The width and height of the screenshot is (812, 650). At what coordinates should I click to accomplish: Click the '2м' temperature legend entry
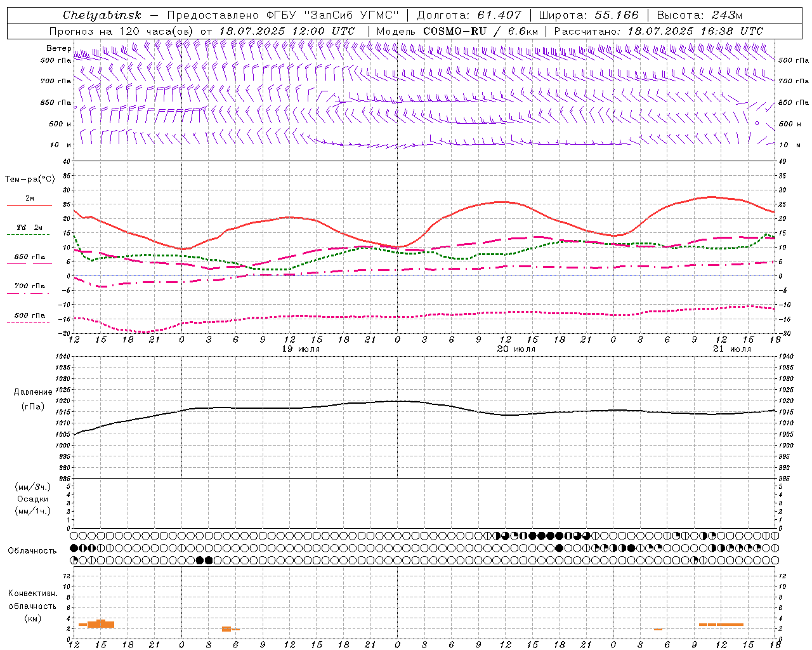click(30, 198)
